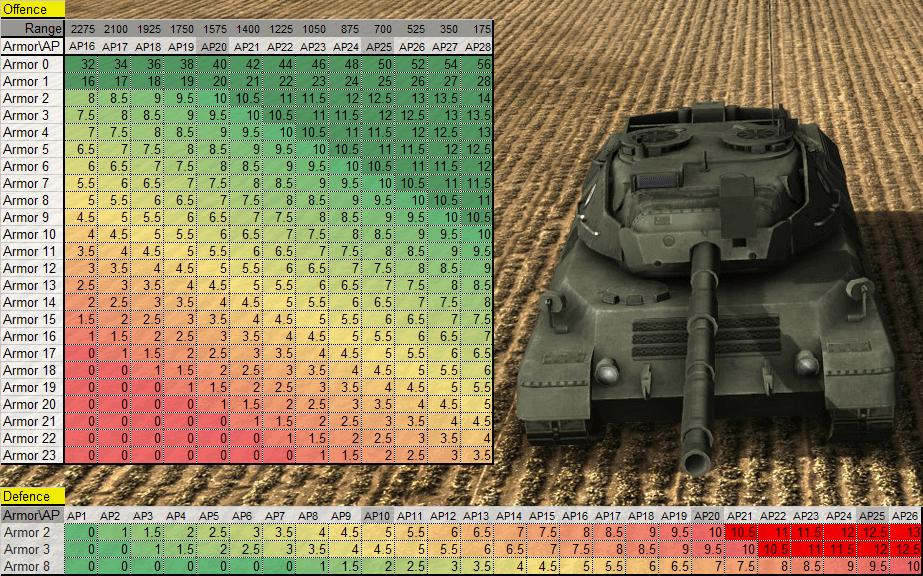Screen dimensions: 923x576
Task: Click the AP27 column header
Action: pos(444,46)
